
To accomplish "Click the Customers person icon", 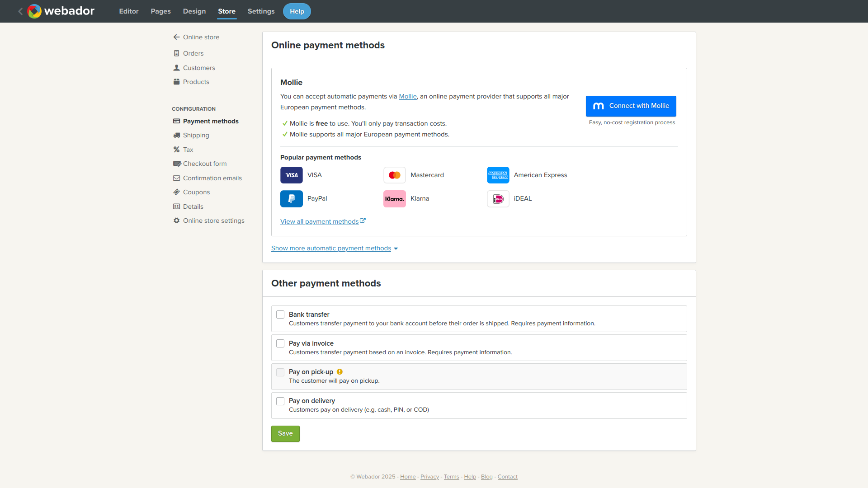I will coord(176,68).
